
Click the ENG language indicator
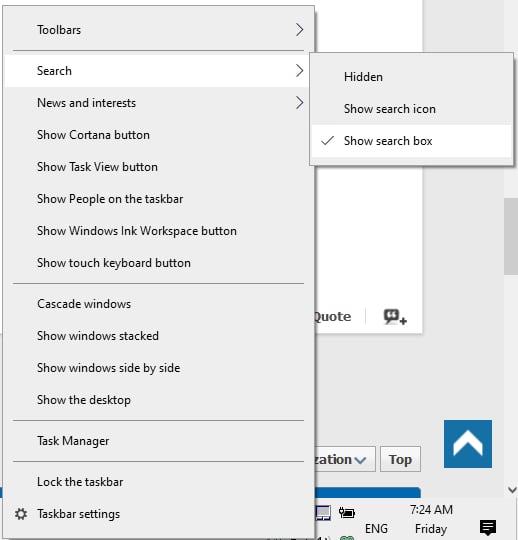376,529
